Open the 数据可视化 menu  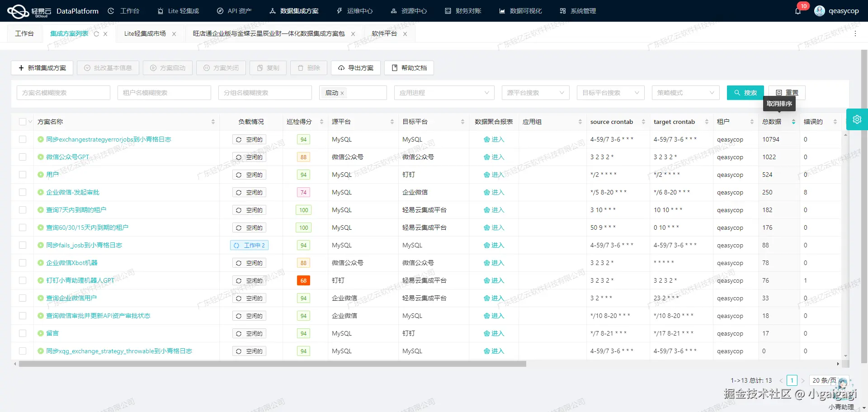click(x=520, y=11)
